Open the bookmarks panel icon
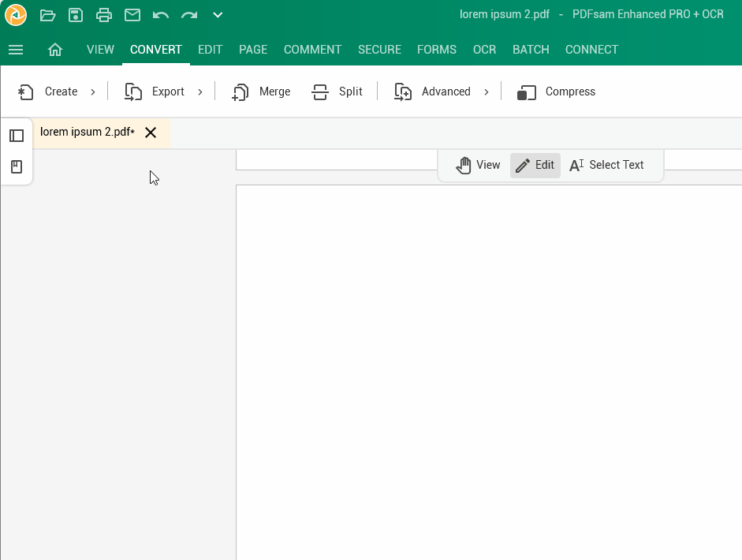Image resolution: width=742 pixels, height=560 pixels. (17, 166)
